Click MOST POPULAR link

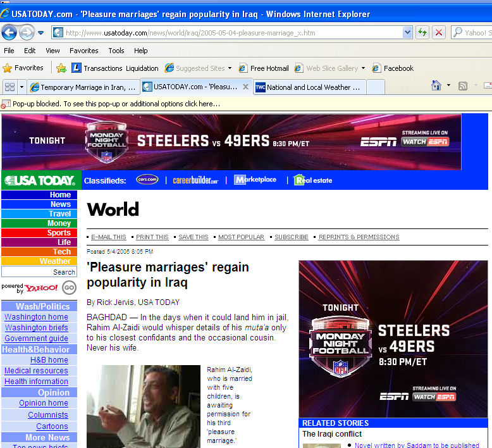pos(242,237)
